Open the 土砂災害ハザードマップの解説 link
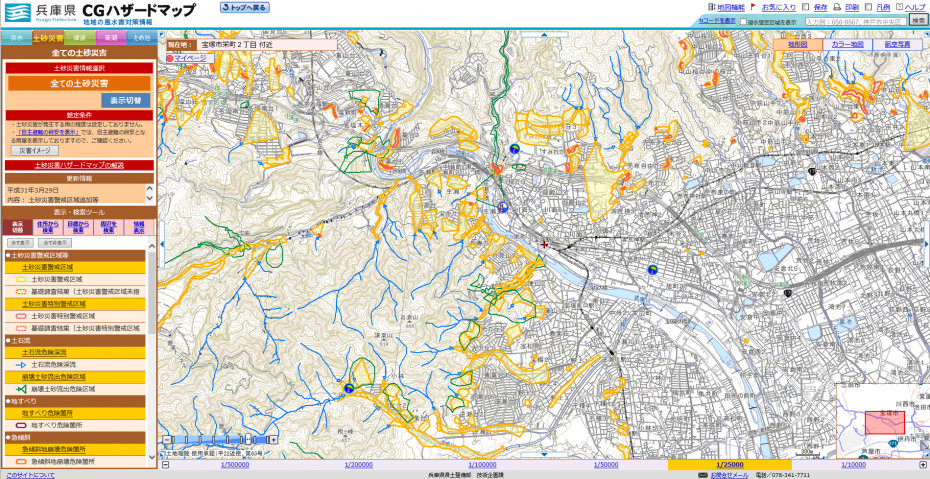This screenshot has width=930, height=479. [79, 164]
